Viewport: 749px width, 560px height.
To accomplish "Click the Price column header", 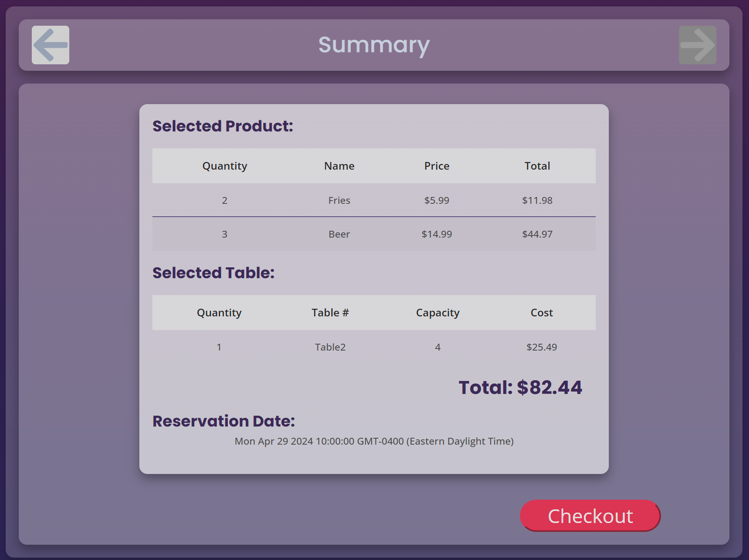I will (x=436, y=166).
